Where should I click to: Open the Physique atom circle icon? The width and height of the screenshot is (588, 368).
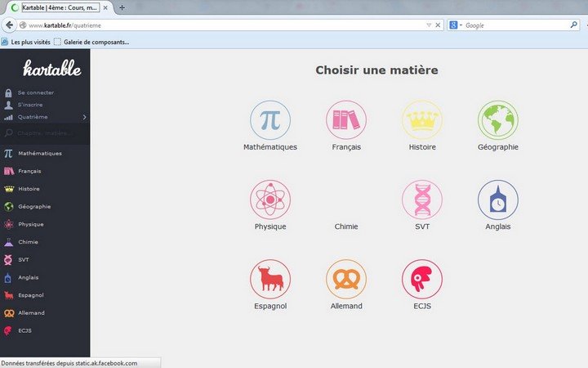click(270, 200)
